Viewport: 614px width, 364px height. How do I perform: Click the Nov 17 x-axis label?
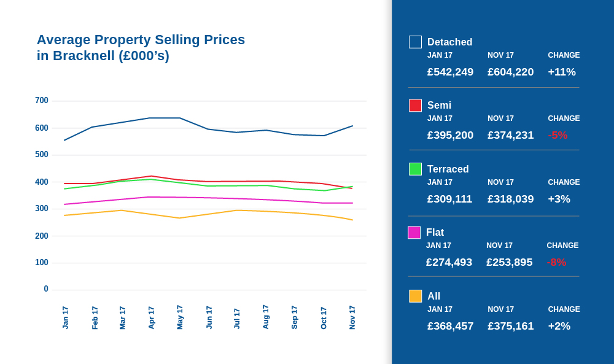(x=352, y=317)
